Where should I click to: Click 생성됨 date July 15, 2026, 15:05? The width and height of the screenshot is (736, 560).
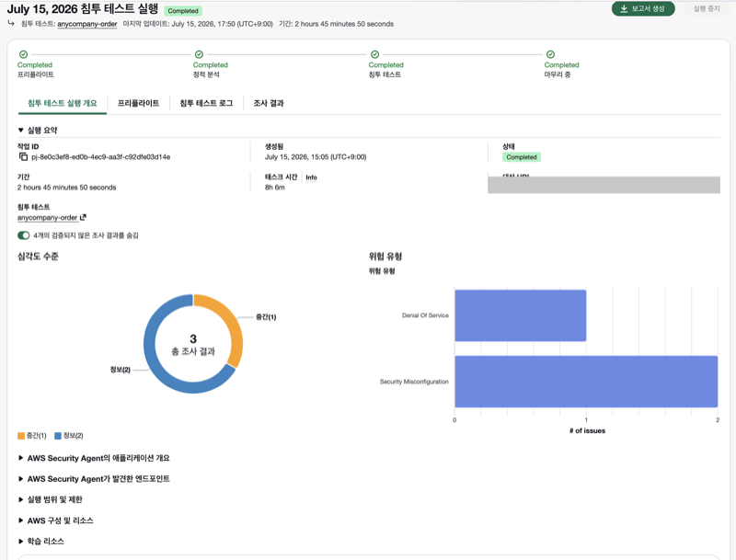pos(316,156)
